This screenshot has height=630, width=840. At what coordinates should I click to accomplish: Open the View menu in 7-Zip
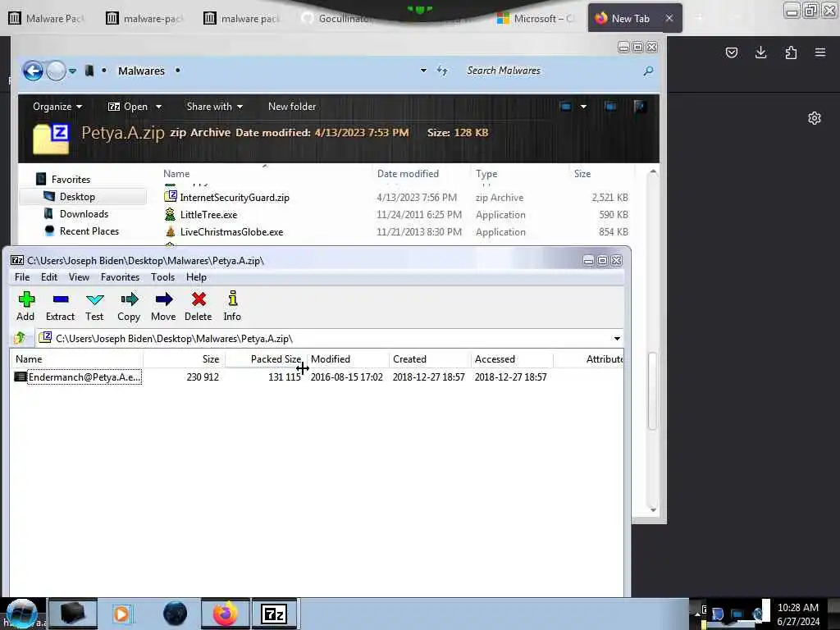[x=79, y=277]
